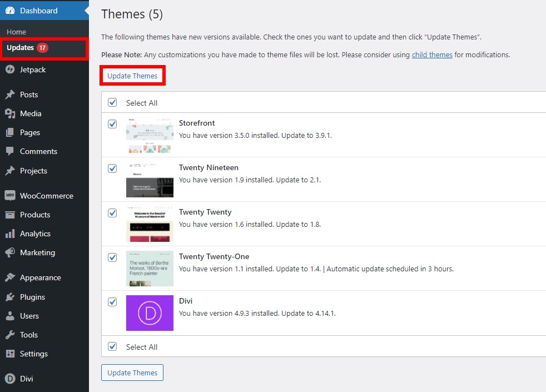Viewport: 546px width, 392px height.
Task: Click the Tools wrench icon
Action: pos(10,335)
